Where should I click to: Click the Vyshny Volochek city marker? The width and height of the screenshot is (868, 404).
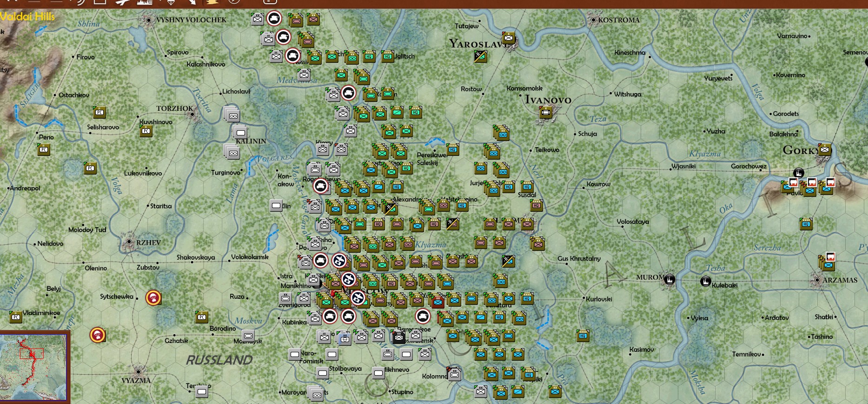[x=149, y=20]
